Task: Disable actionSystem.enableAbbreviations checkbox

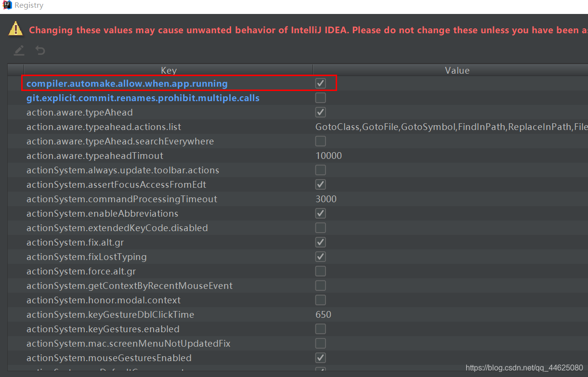Action: click(x=320, y=213)
